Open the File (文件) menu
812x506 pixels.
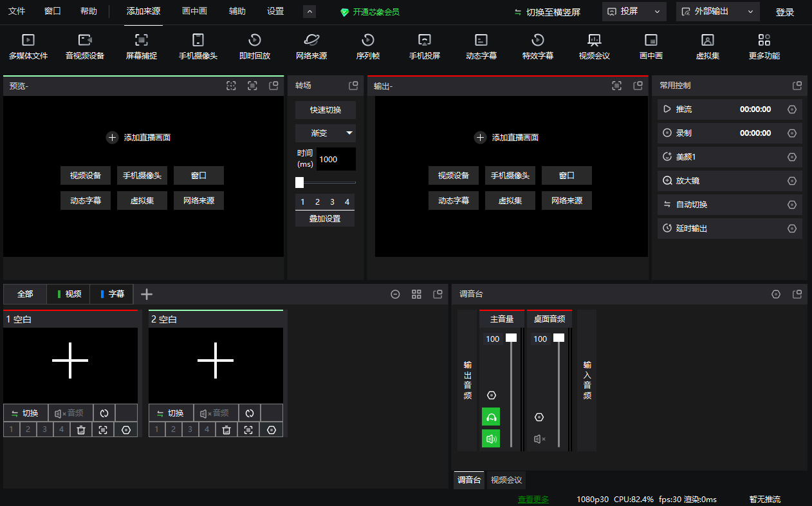pyautogui.click(x=17, y=12)
